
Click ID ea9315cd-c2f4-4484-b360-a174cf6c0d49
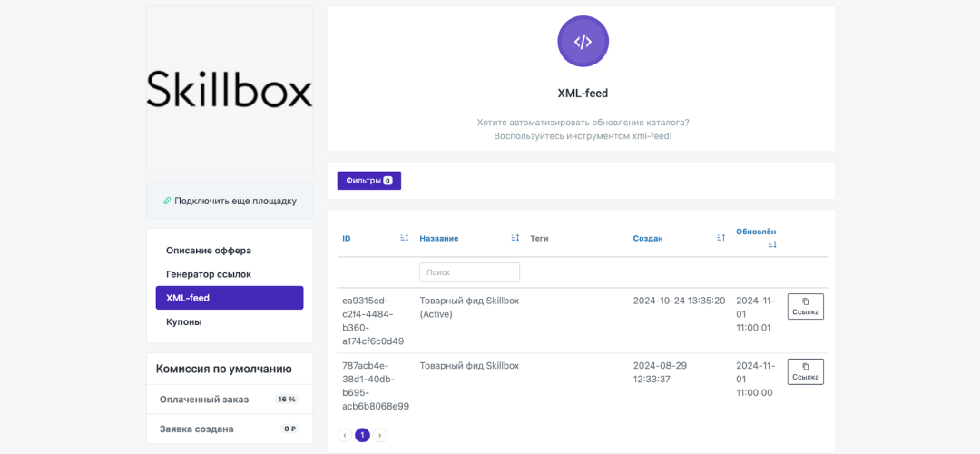pos(373,321)
